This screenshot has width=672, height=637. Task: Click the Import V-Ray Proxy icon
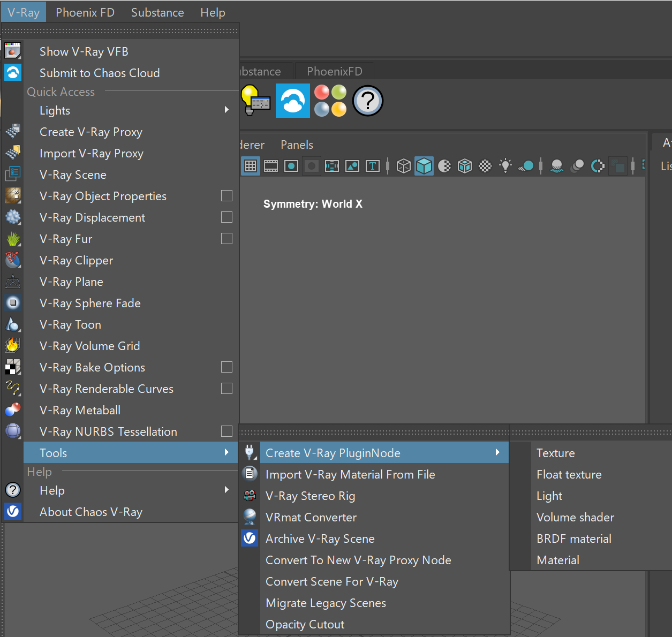coord(13,153)
